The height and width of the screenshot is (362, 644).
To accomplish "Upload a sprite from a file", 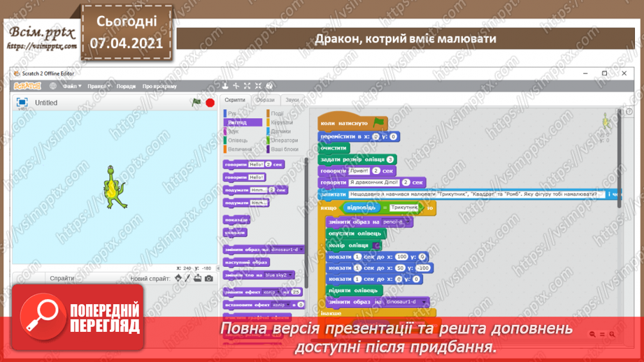I will pyautogui.click(x=198, y=278).
